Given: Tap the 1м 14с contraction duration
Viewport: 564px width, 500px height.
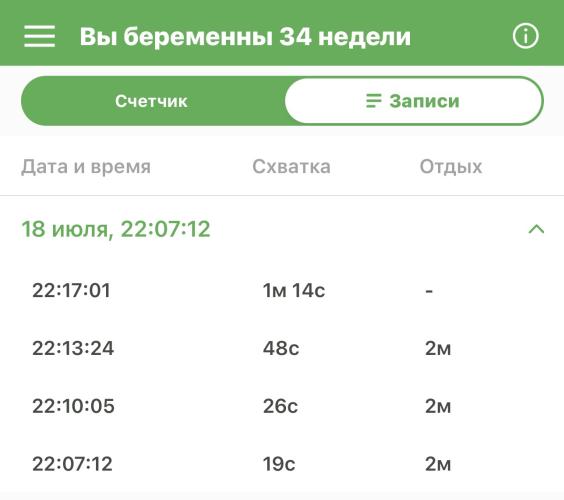Looking at the screenshot, I should (x=294, y=290).
